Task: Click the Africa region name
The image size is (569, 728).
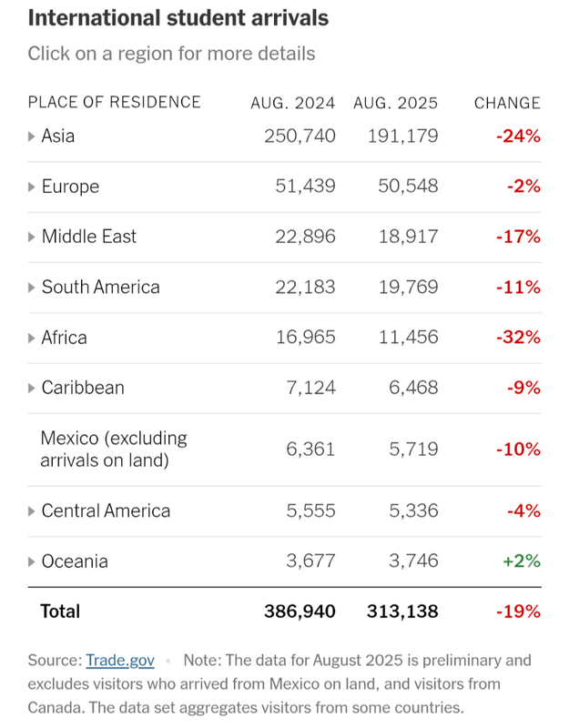Action: pos(64,338)
